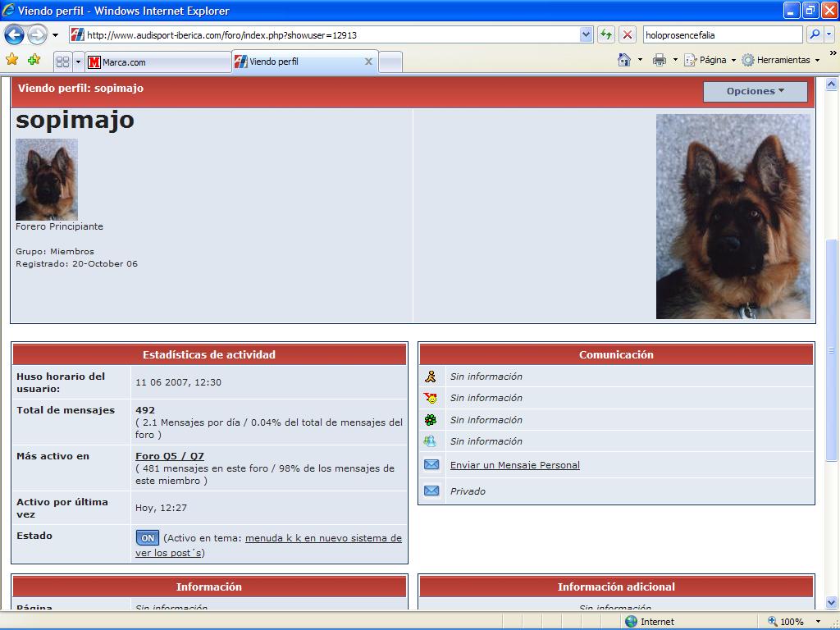Viewport: 840px width, 630px height.
Task: Switch to the Marca.com tab
Action: 158,62
